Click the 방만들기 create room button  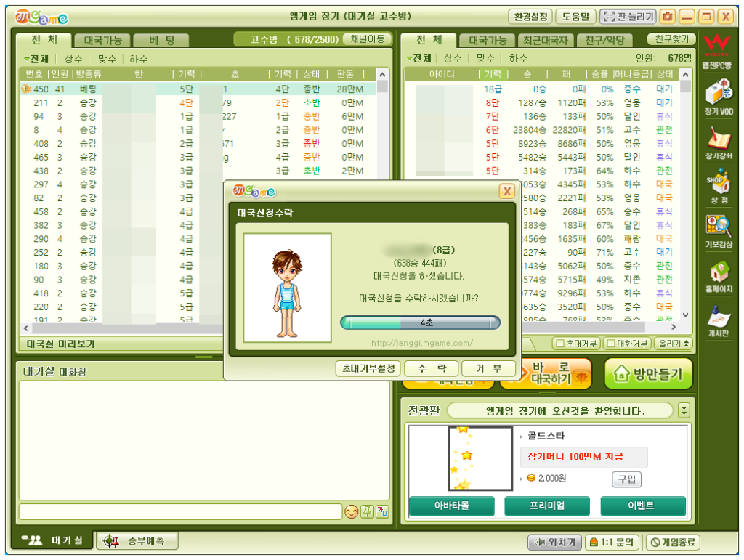click(x=648, y=374)
